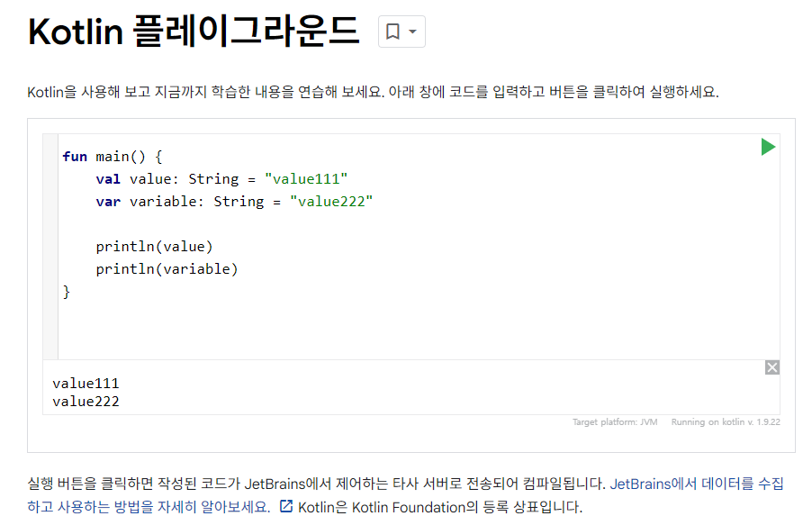Click output line 'value111' in the console
Screen dimensions: 812x525
coord(86,384)
